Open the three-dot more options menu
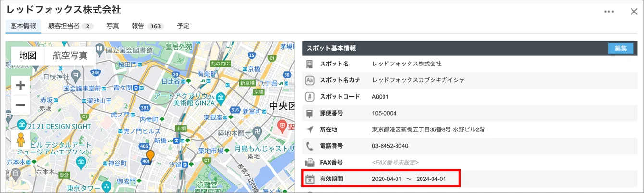The height and width of the screenshot is (193, 644). pyautogui.click(x=609, y=12)
